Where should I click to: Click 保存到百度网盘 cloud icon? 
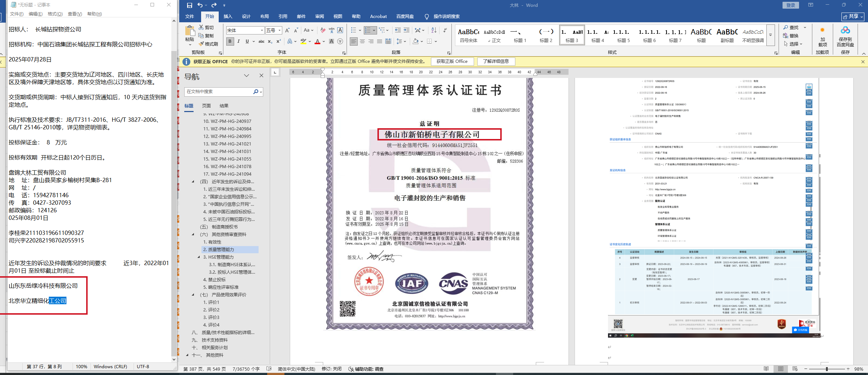[845, 36]
